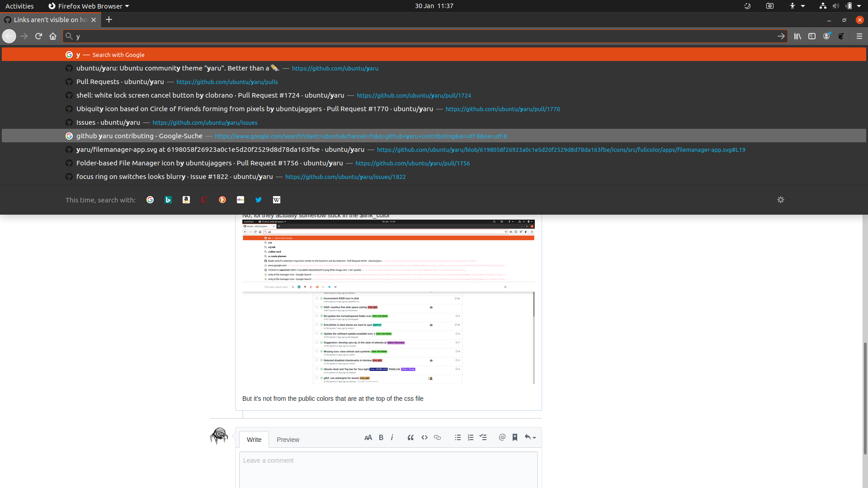Expand saved replies dropdown arrow
The image size is (868, 488).
click(534, 438)
